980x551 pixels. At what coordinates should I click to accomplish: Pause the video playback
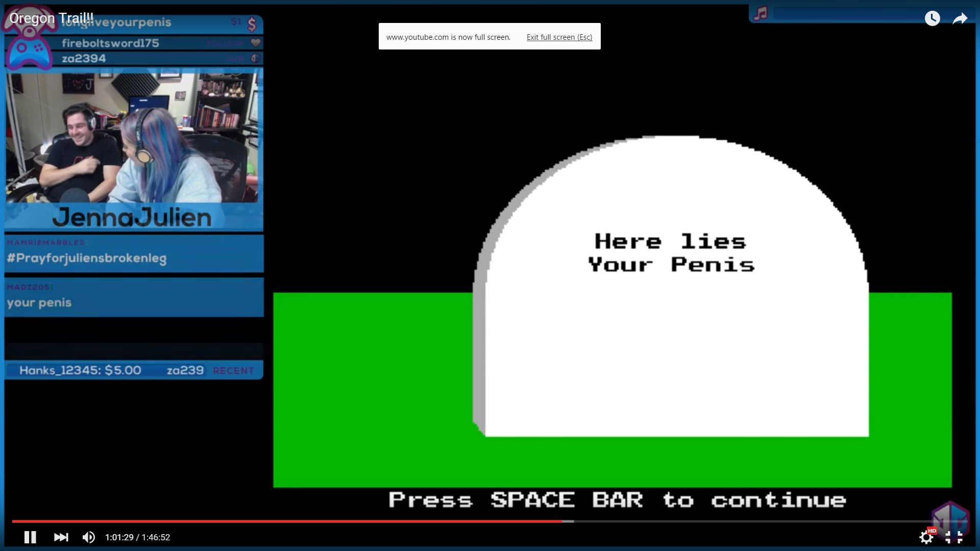point(30,537)
